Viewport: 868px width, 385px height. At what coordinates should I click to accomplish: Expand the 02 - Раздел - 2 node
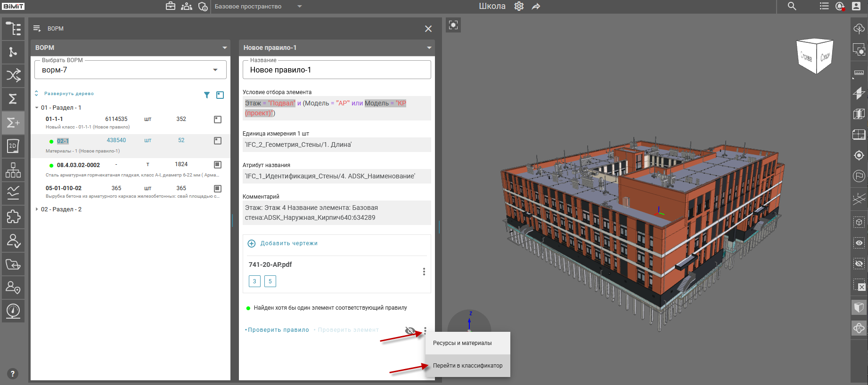(x=37, y=209)
